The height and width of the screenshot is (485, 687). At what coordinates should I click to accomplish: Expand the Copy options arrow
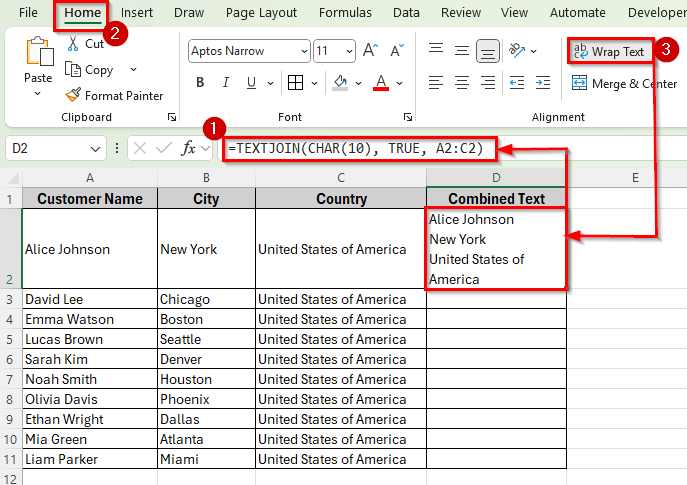(x=133, y=69)
